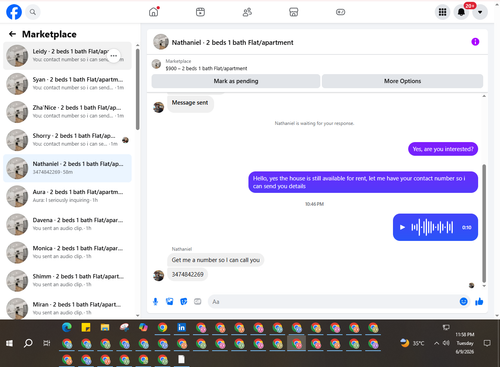500x367 pixels.
Task: Open the nine-dot Menu grid
Action: click(442, 12)
